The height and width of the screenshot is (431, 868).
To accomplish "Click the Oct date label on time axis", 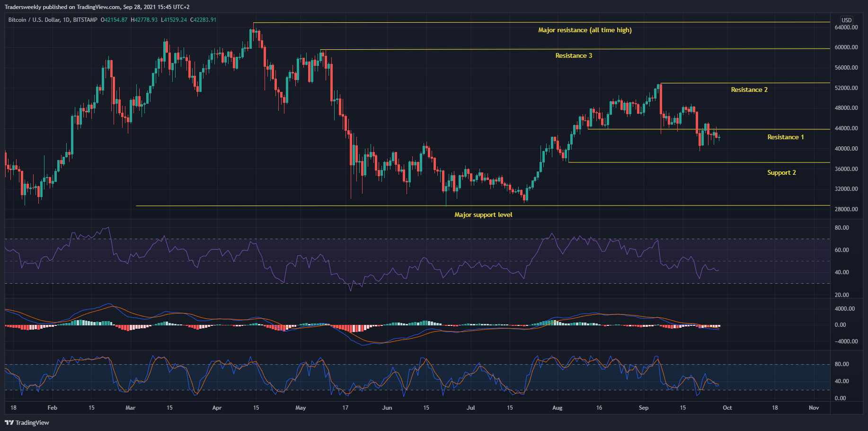I will 727,408.
